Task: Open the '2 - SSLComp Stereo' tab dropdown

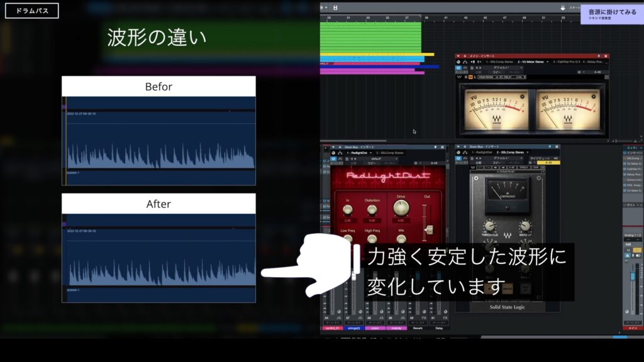Action: 528,152
